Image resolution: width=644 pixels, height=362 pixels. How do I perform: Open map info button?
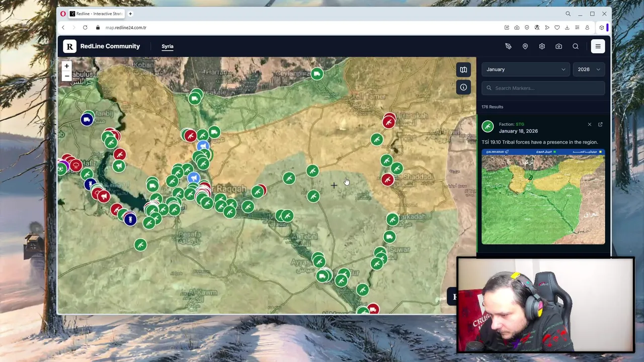coord(463,87)
